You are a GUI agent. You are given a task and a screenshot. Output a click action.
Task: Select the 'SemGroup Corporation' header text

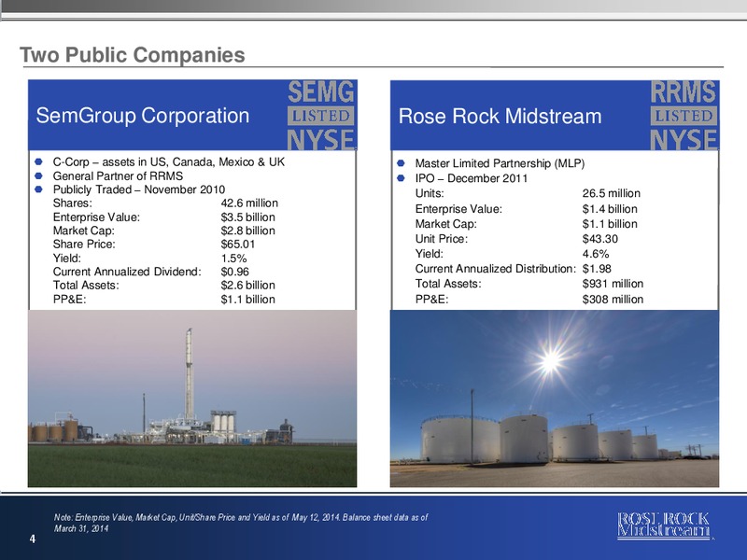[x=143, y=116]
